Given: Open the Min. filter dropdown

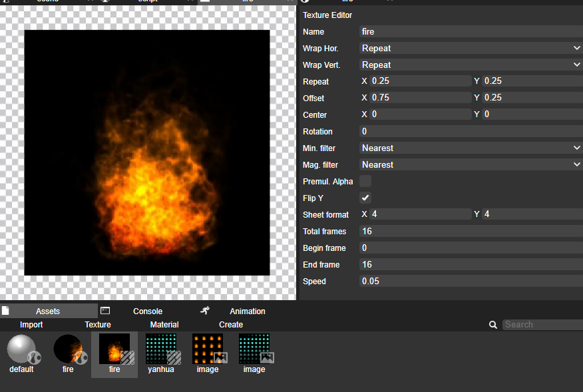Looking at the screenshot, I should (471, 148).
